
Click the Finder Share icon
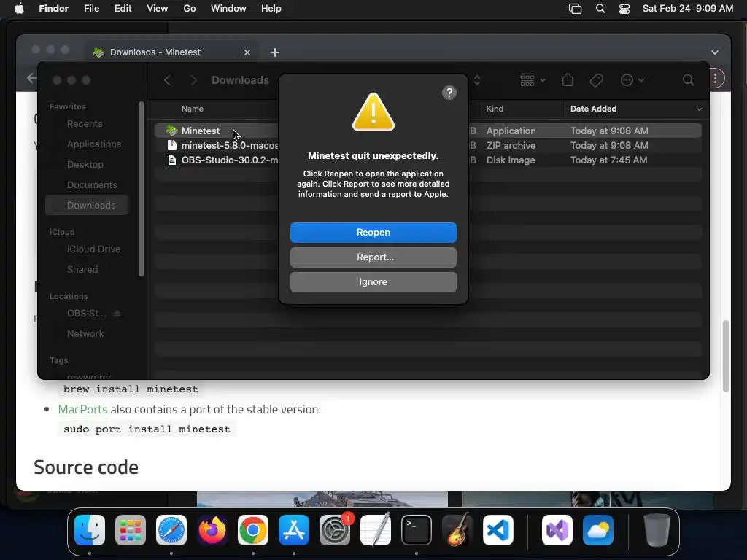click(x=568, y=79)
